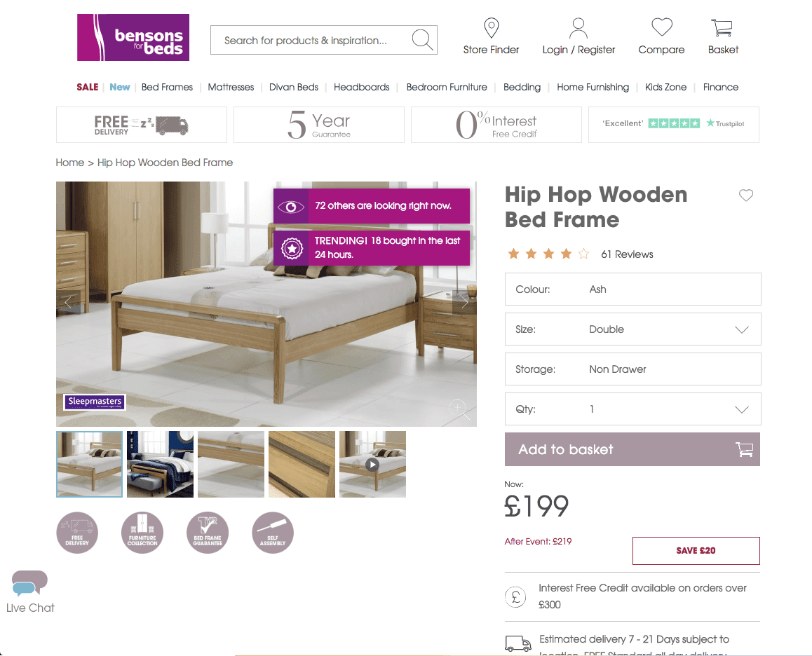812x656 pixels.
Task: Expand the Size Double dropdown
Action: coord(632,329)
